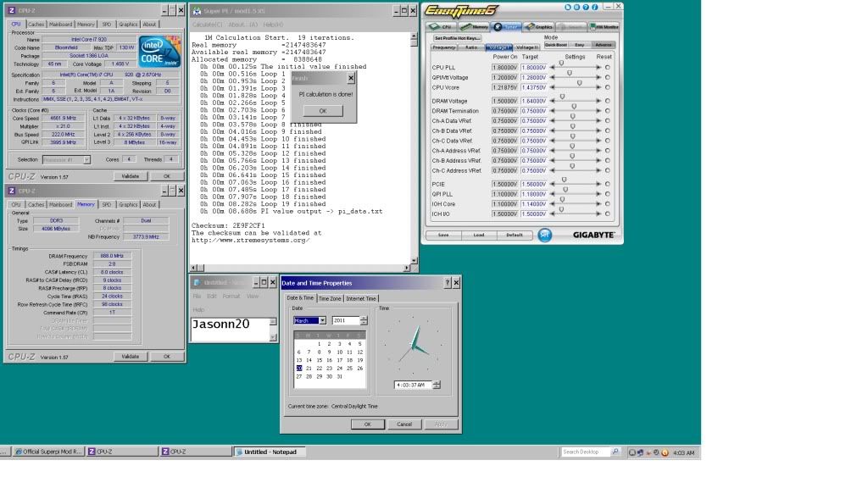Select reset radio for IOH Core

pyautogui.click(x=607, y=204)
